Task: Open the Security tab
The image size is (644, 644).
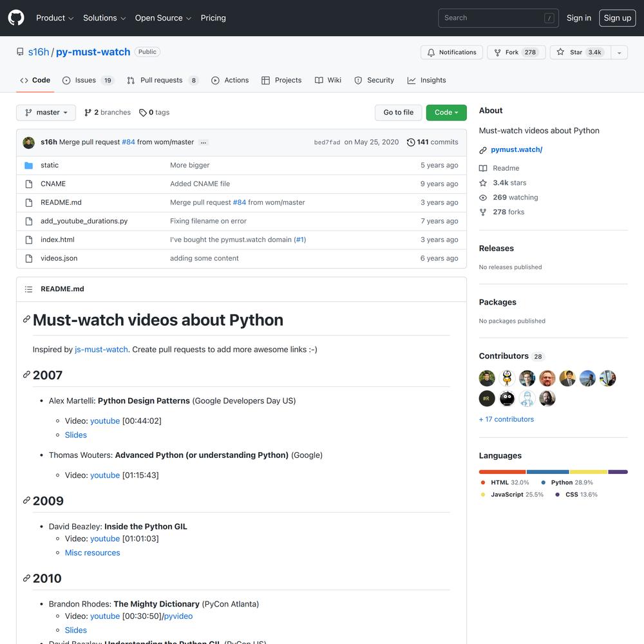Action: [x=374, y=80]
